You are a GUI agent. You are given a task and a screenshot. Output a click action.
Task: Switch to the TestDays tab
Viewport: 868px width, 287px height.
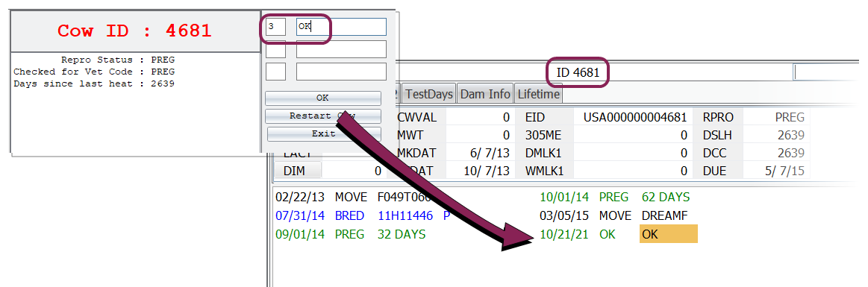pos(430,94)
